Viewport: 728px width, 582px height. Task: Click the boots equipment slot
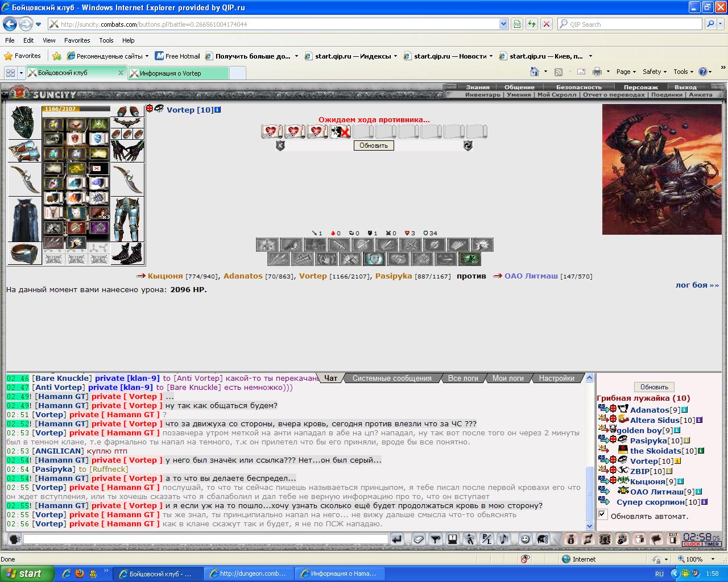click(127, 253)
